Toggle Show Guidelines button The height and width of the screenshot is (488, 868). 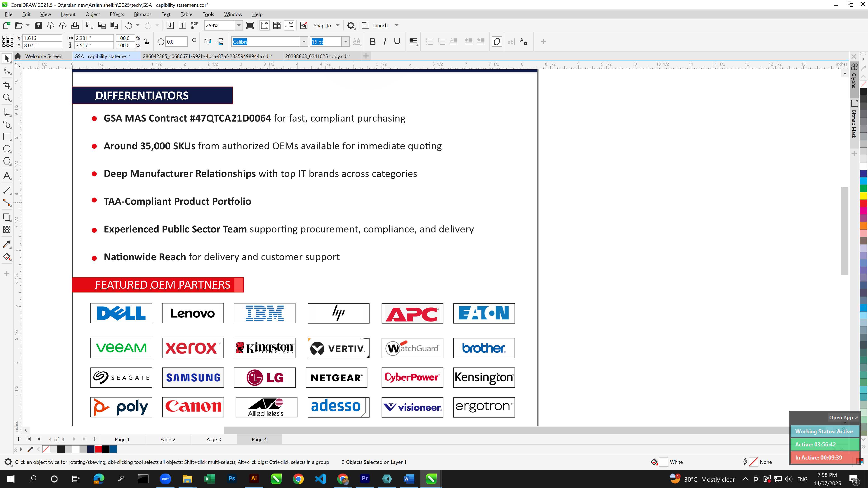pos(289,25)
